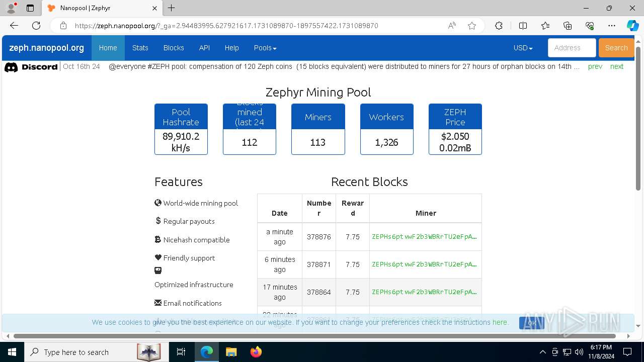Click the Workers count card

click(387, 129)
